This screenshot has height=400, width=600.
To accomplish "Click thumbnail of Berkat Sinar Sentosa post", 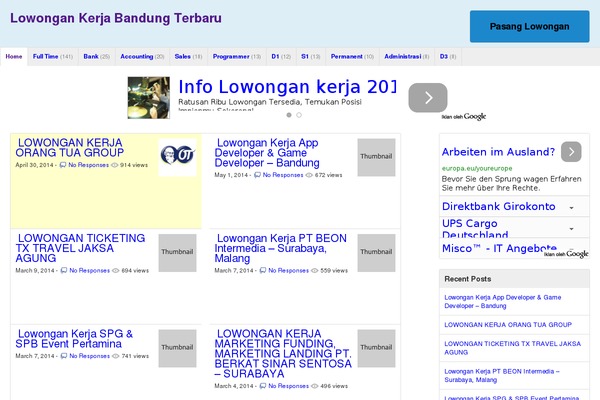I will click(x=376, y=348).
